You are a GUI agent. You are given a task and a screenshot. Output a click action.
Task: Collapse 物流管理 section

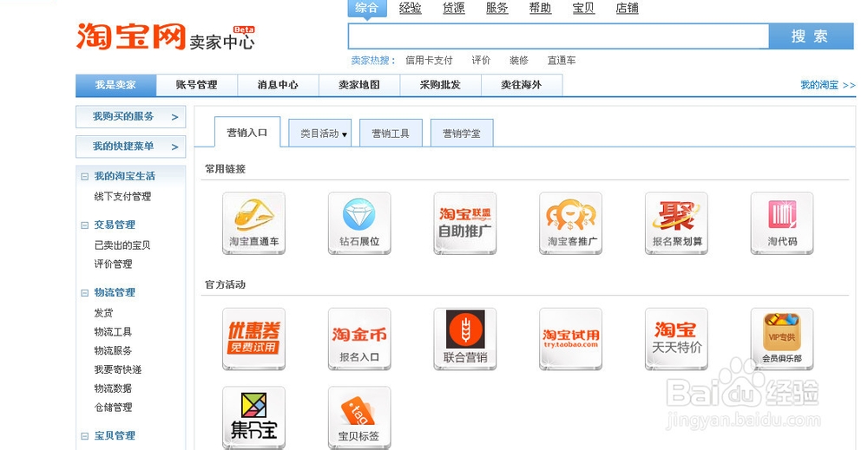click(x=85, y=293)
